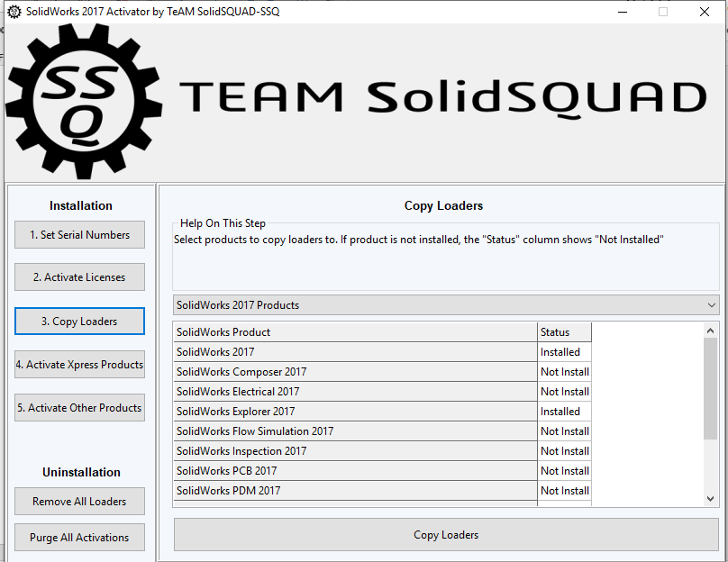Click Installed status of SolidWorks Explorer 2017
Image resolution: width=728 pixels, height=562 pixels.
tap(565, 412)
